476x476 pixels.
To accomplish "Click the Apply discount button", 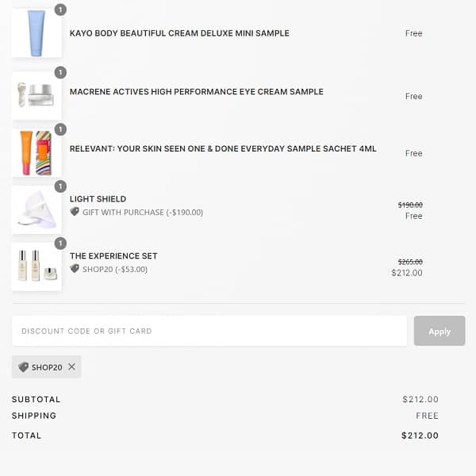I will (x=440, y=331).
